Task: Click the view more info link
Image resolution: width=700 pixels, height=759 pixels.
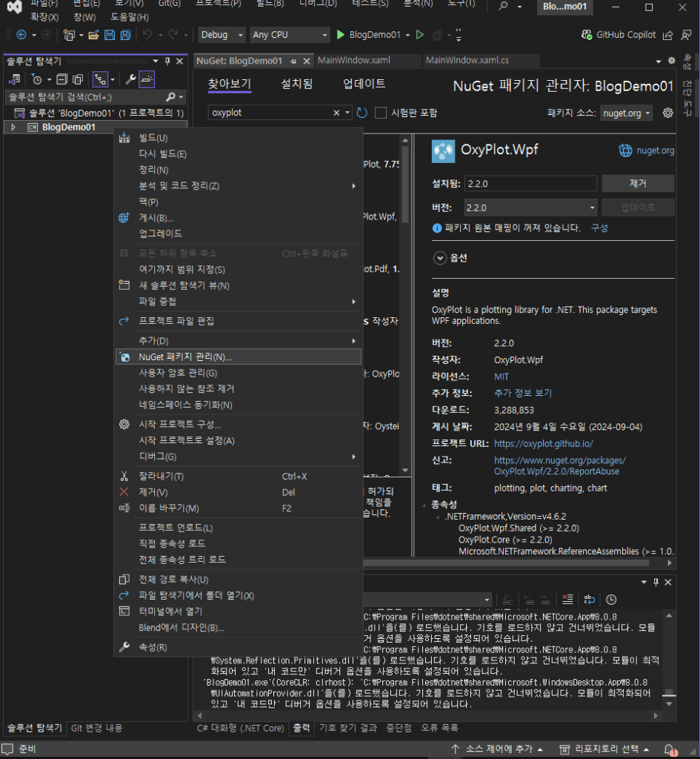Action: click(x=523, y=393)
